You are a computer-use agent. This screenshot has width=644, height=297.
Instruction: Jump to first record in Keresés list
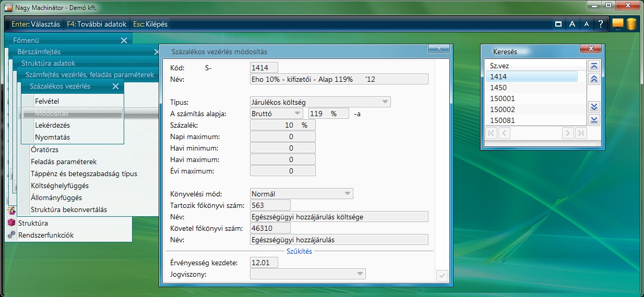(594, 66)
